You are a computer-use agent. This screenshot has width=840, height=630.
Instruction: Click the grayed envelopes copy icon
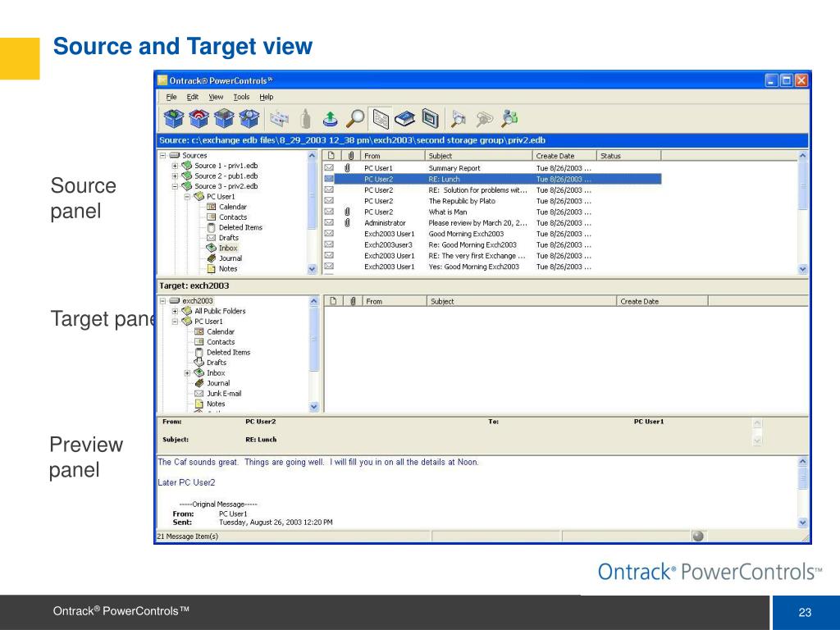point(279,118)
